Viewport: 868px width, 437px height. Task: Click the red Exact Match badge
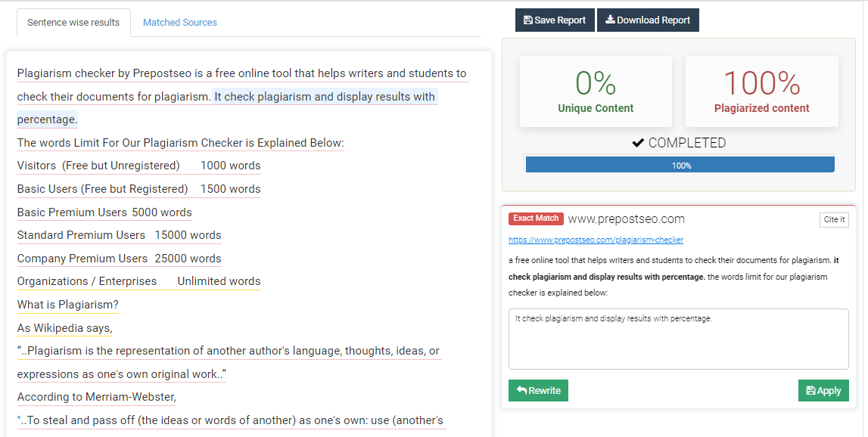(536, 218)
